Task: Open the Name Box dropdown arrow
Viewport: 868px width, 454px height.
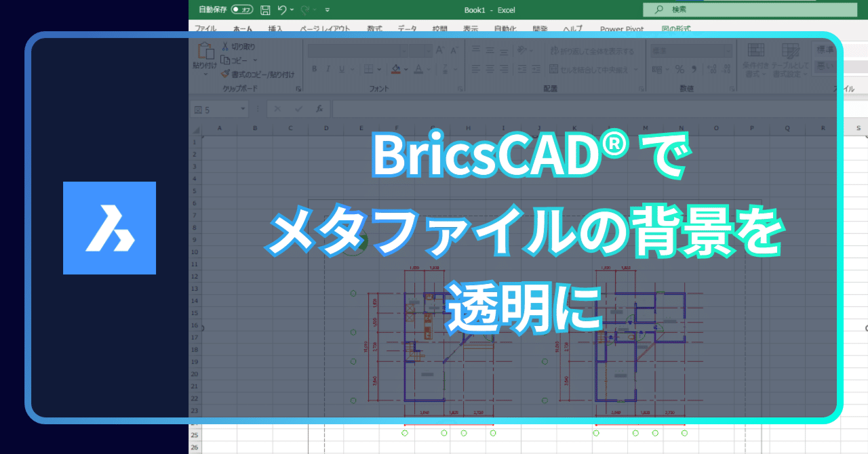Action: point(242,108)
